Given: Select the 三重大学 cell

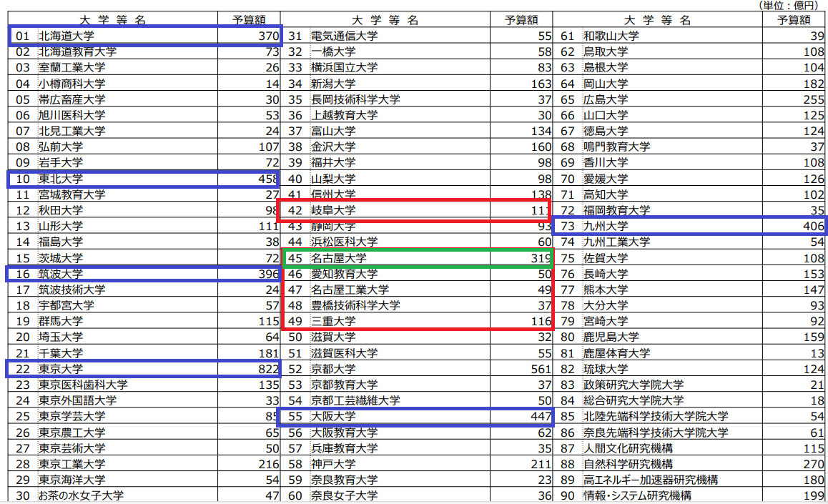Looking at the screenshot, I should (x=333, y=322).
